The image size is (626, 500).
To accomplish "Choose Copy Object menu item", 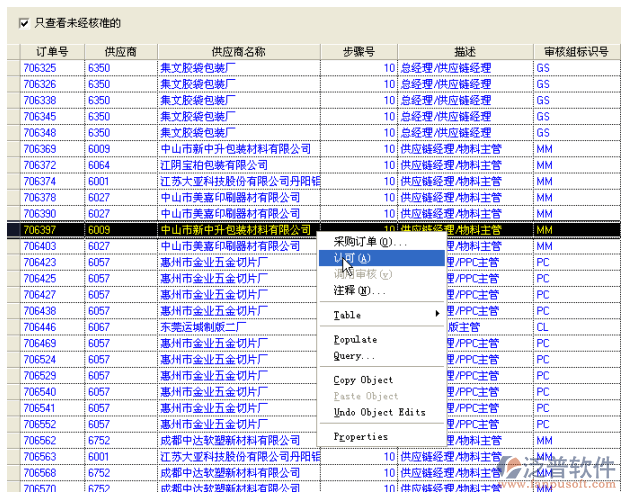I will (364, 380).
